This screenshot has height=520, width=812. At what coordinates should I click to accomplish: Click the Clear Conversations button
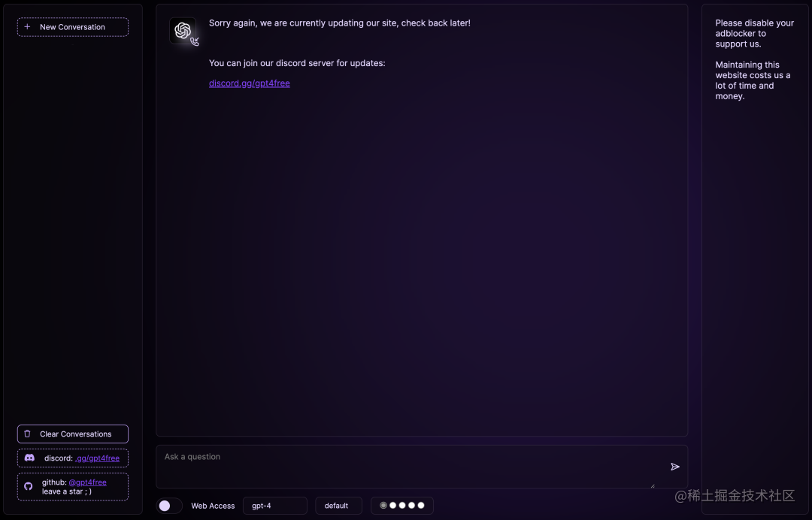72,434
